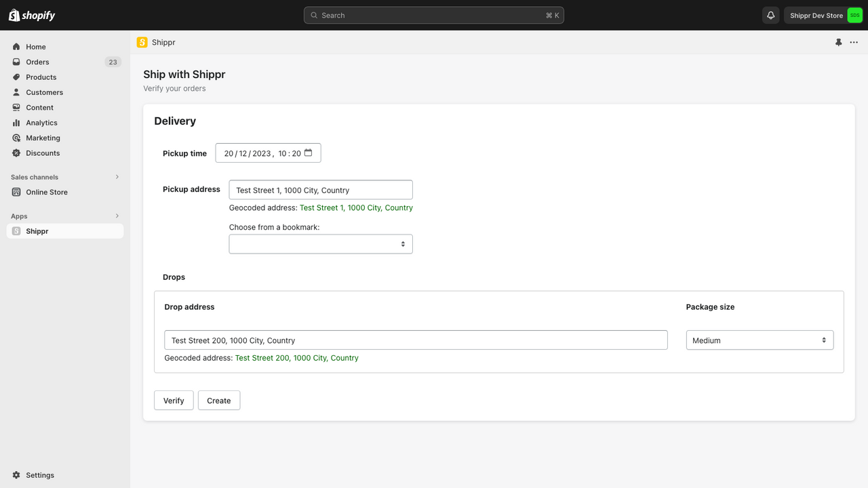Click the Package size label
The width and height of the screenshot is (868, 488).
click(x=710, y=307)
